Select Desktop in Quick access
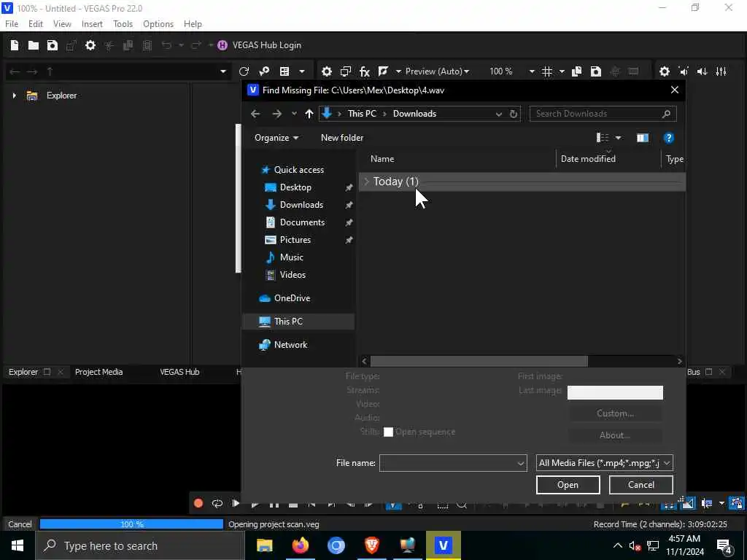This screenshot has height=560, width=747. [x=295, y=187]
